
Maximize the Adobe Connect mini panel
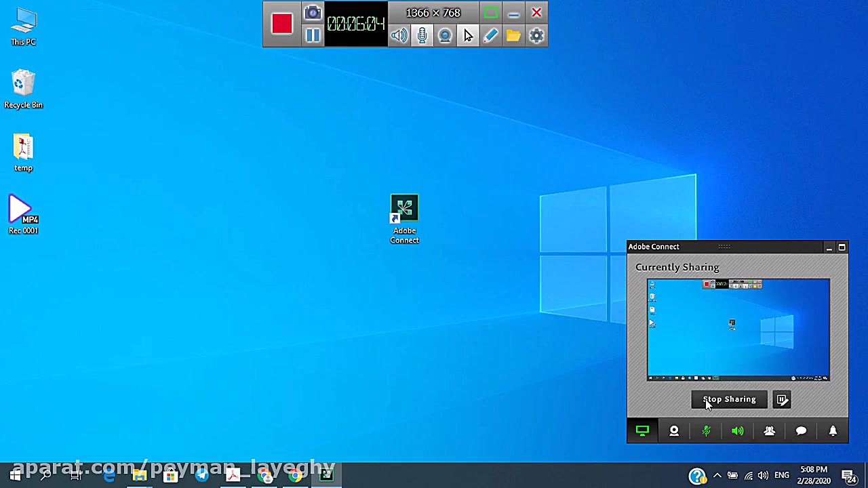click(842, 247)
